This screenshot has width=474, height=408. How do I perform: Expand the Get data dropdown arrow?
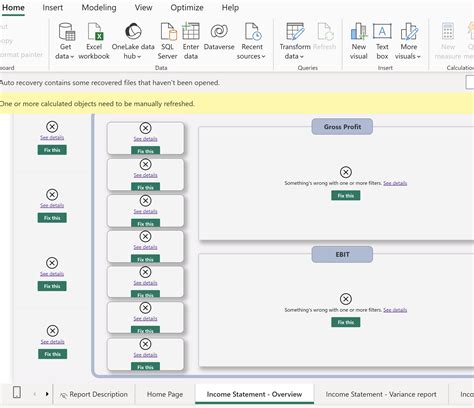72,57
